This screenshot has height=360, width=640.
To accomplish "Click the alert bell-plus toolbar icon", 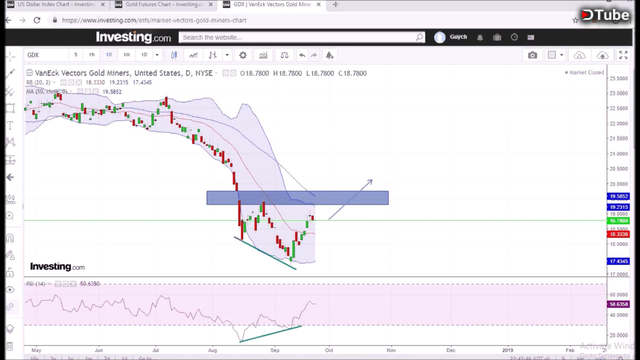I will tap(330, 55).
